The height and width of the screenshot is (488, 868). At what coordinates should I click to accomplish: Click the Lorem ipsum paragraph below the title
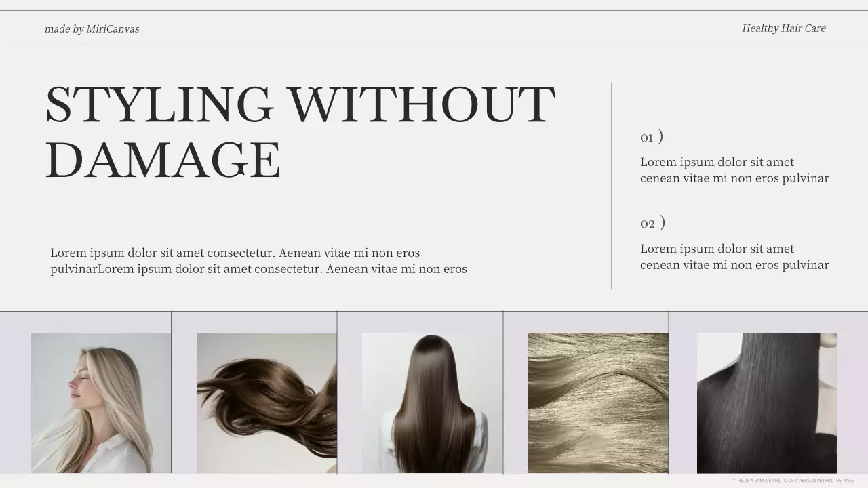[258, 261]
